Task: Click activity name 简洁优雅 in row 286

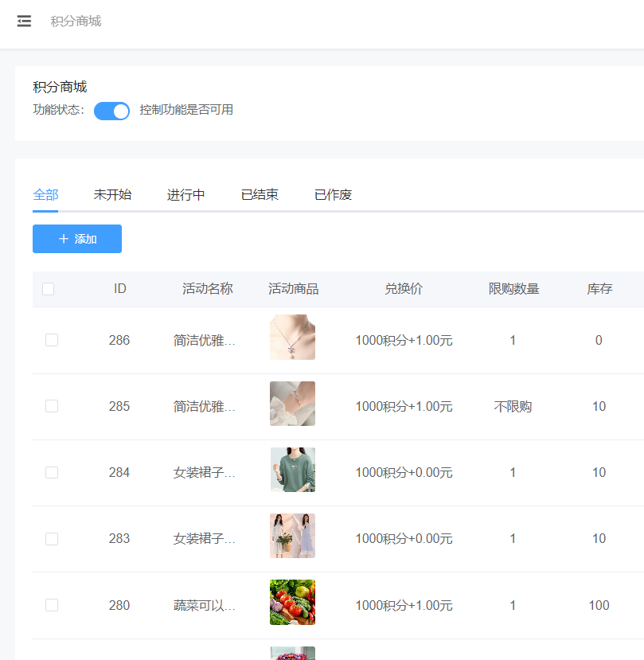Action: (205, 340)
